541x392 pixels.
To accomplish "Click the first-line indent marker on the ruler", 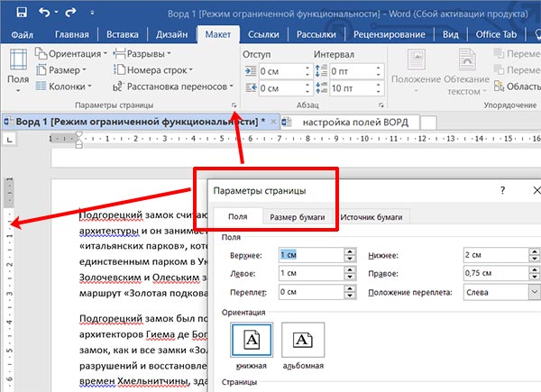I will pos(79,135).
